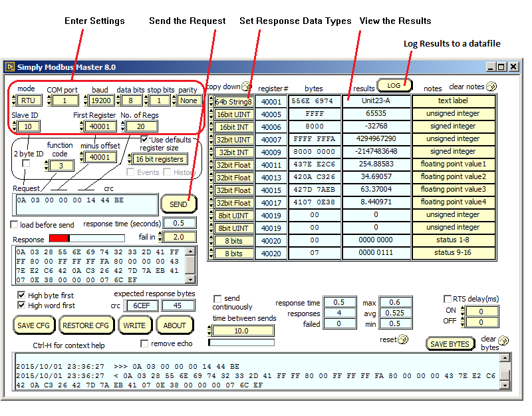The height and width of the screenshot is (416, 532).
Task: Click the function code field
Action: click(x=61, y=166)
